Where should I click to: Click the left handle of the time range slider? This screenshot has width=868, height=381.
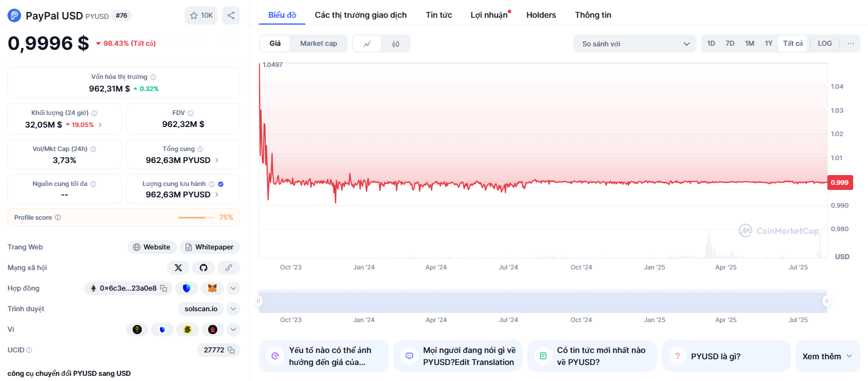coord(258,301)
